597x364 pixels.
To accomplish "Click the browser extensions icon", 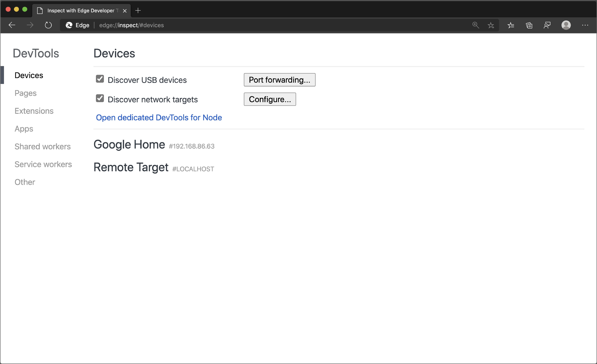I will tap(530, 25).
